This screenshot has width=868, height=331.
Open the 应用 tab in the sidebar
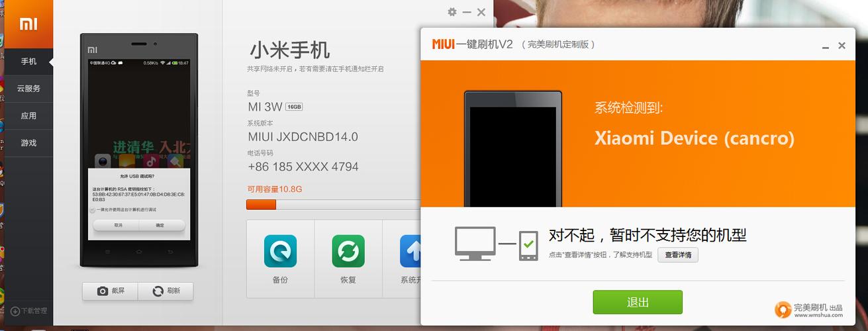(x=28, y=116)
